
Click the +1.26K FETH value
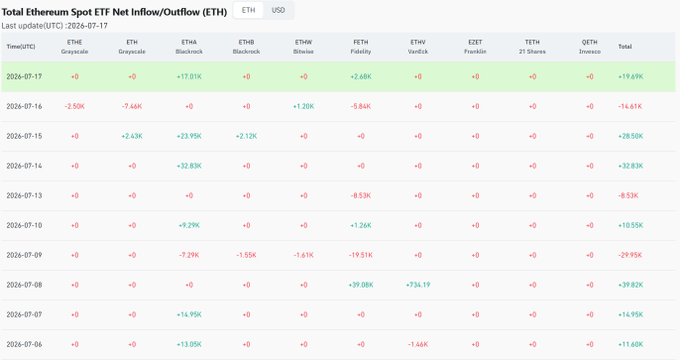[361, 226]
